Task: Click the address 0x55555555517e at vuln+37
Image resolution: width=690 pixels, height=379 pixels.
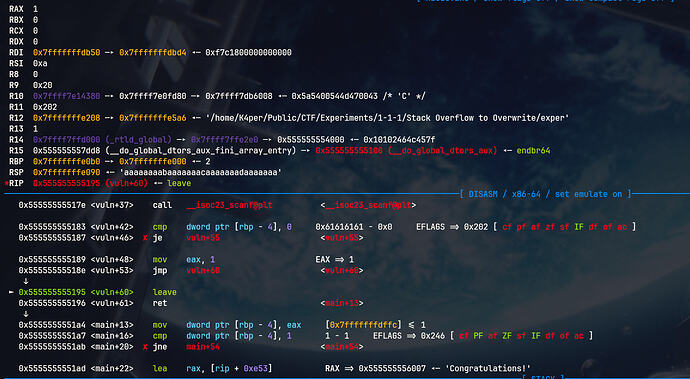Action: (52, 205)
